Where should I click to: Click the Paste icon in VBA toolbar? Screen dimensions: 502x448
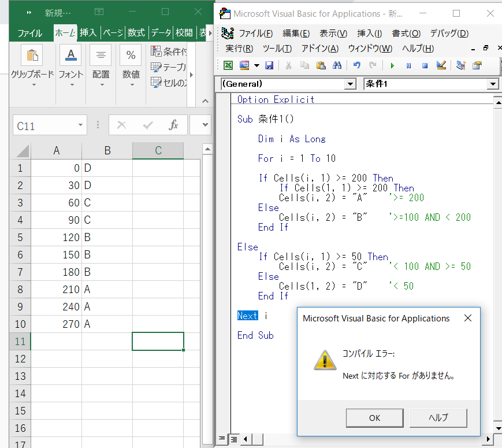(x=321, y=65)
